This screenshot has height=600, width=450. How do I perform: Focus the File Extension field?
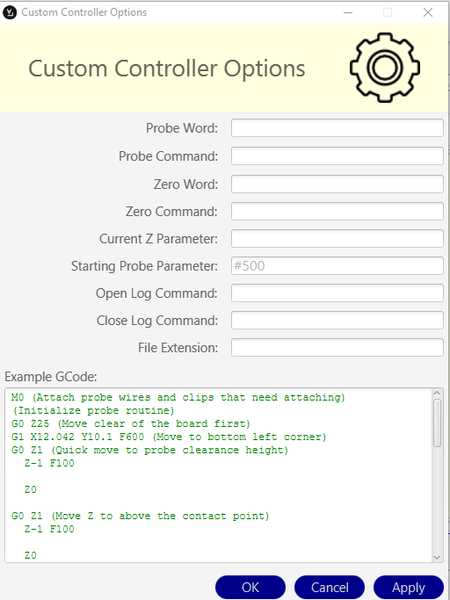point(337,347)
